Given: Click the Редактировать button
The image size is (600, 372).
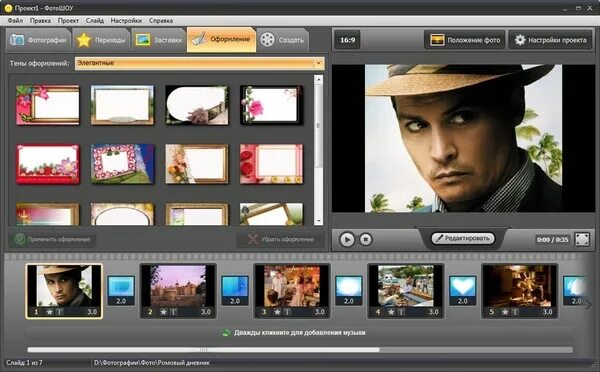Looking at the screenshot, I should (463, 238).
